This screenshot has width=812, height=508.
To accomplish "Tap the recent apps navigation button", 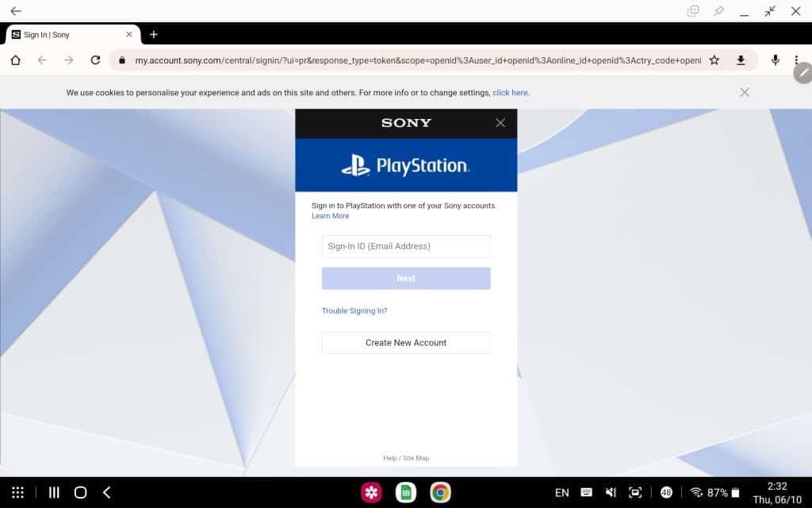I will coord(53,492).
